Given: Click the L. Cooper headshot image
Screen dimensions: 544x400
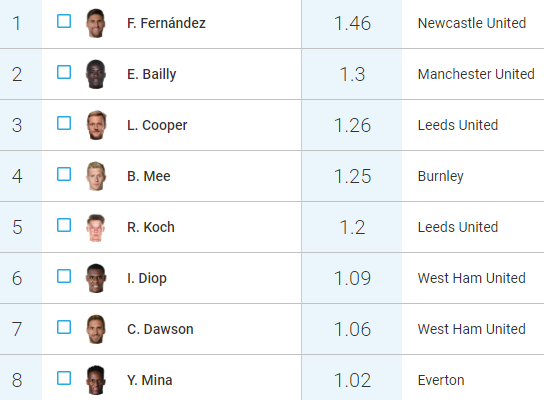Looking at the screenshot, I should point(96,125).
